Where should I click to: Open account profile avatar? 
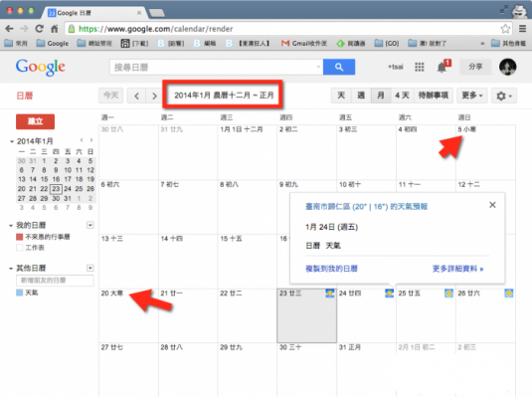click(507, 67)
